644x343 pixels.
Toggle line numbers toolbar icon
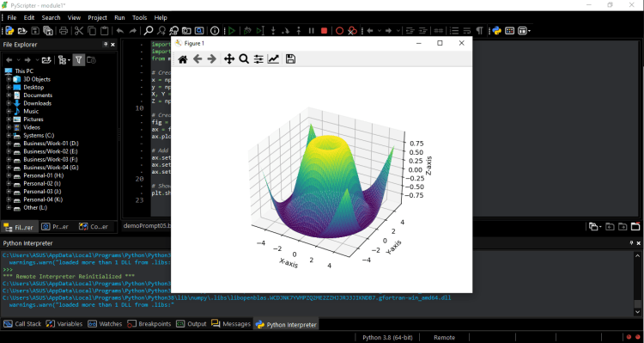[454, 30]
